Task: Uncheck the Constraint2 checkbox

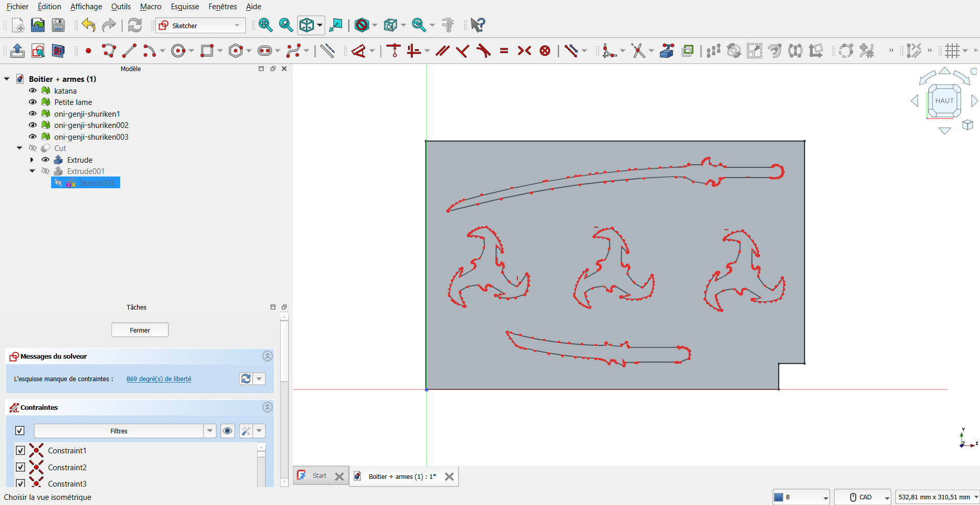Action: point(20,467)
